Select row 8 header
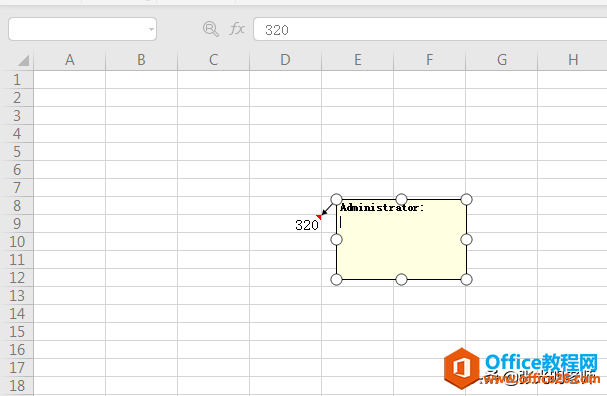 tap(17, 206)
